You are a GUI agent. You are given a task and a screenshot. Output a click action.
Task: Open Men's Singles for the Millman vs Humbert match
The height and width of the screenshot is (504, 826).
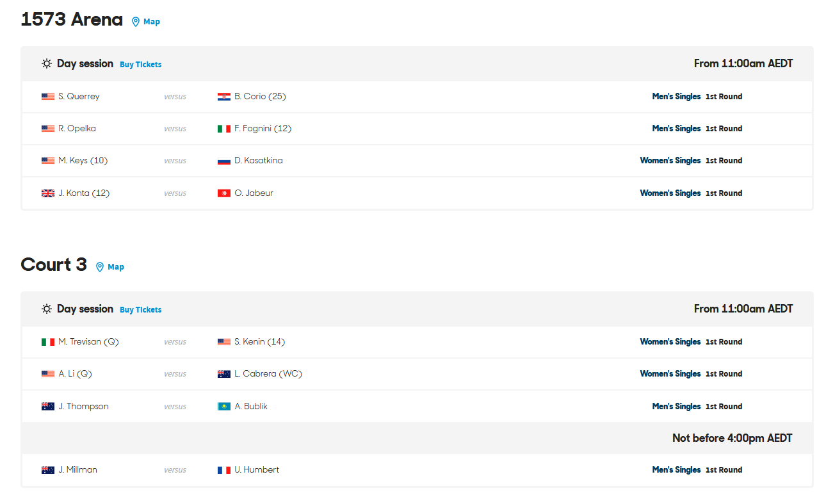coord(677,470)
